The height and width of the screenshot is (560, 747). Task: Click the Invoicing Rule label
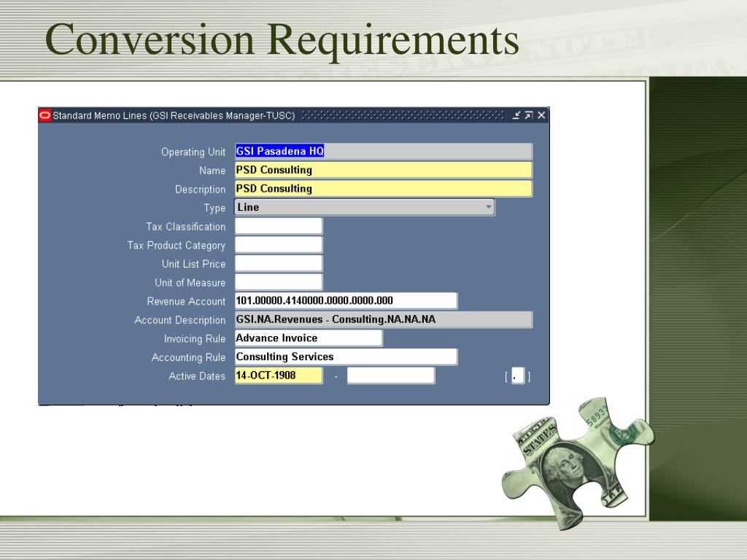pos(194,338)
